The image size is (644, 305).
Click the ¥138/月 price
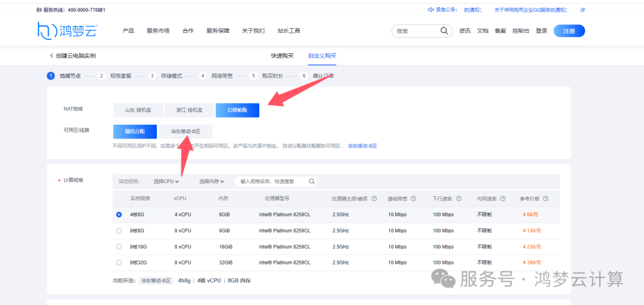click(x=531, y=230)
